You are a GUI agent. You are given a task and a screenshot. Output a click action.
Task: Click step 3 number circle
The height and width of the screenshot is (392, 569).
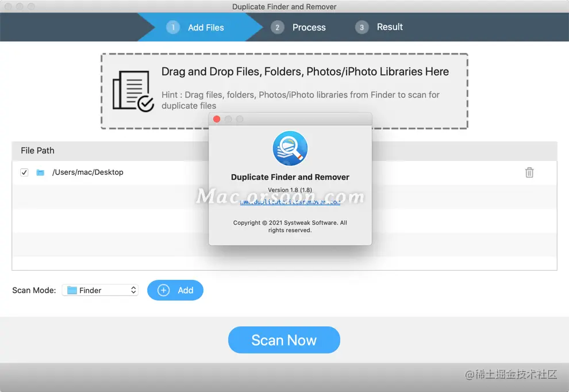pyautogui.click(x=362, y=27)
